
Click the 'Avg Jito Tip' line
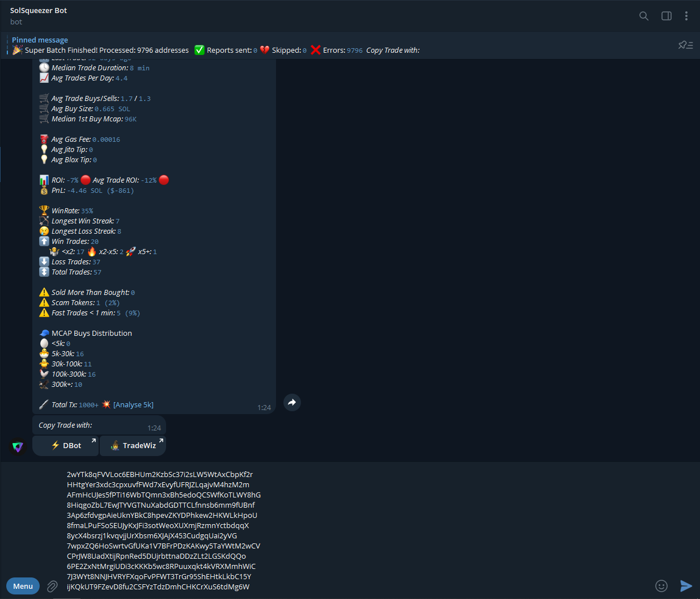point(66,150)
